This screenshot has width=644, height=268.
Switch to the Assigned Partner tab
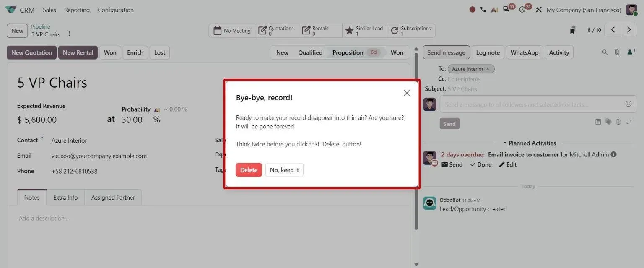pos(113,197)
